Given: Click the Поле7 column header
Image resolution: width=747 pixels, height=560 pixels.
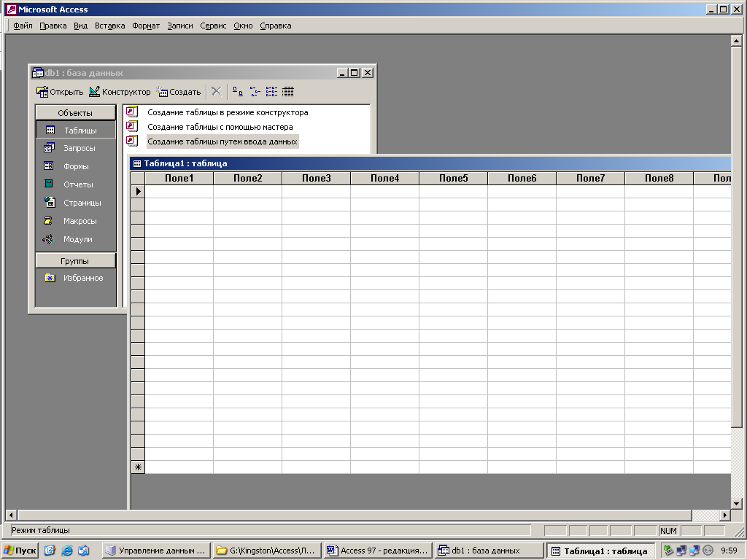Looking at the screenshot, I should [x=591, y=178].
